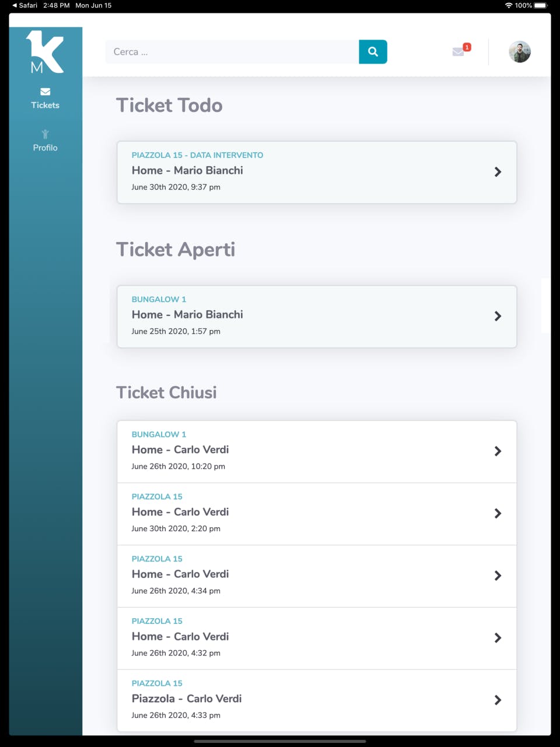Expand the open Bungalow 1 Mario Bianchi chevron
This screenshot has height=747, width=560.
pos(498,316)
